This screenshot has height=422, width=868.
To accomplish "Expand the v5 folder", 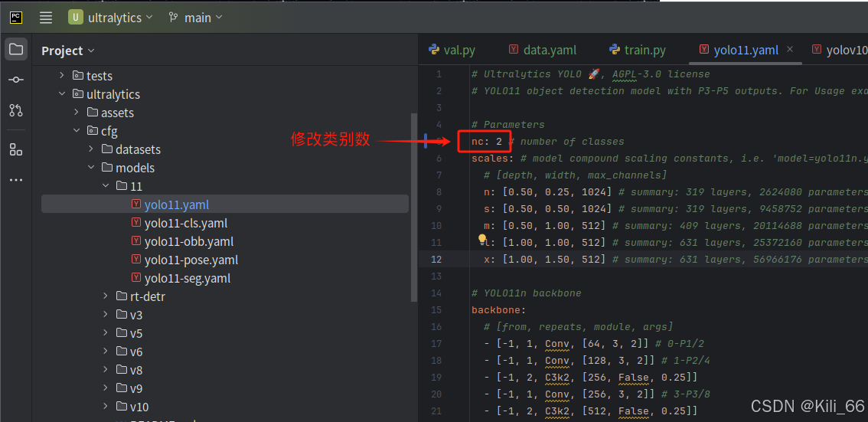I will coord(105,333).
